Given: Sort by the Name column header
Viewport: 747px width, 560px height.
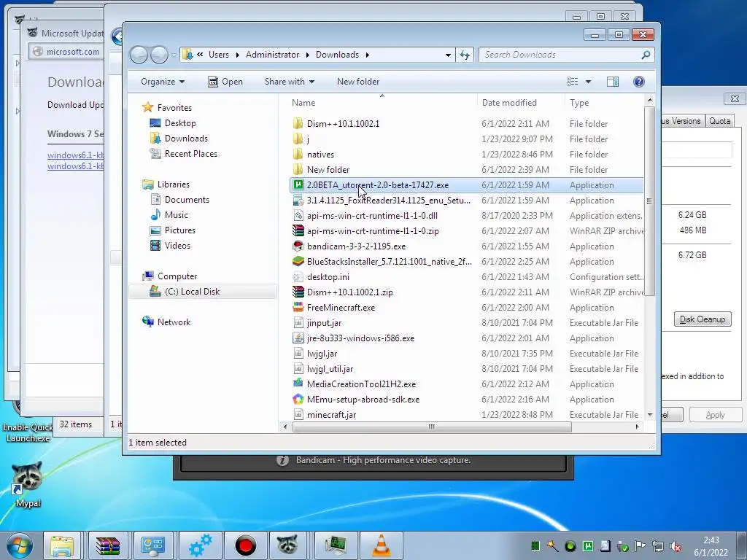Looking at the screenshot, I should [303, 102].
